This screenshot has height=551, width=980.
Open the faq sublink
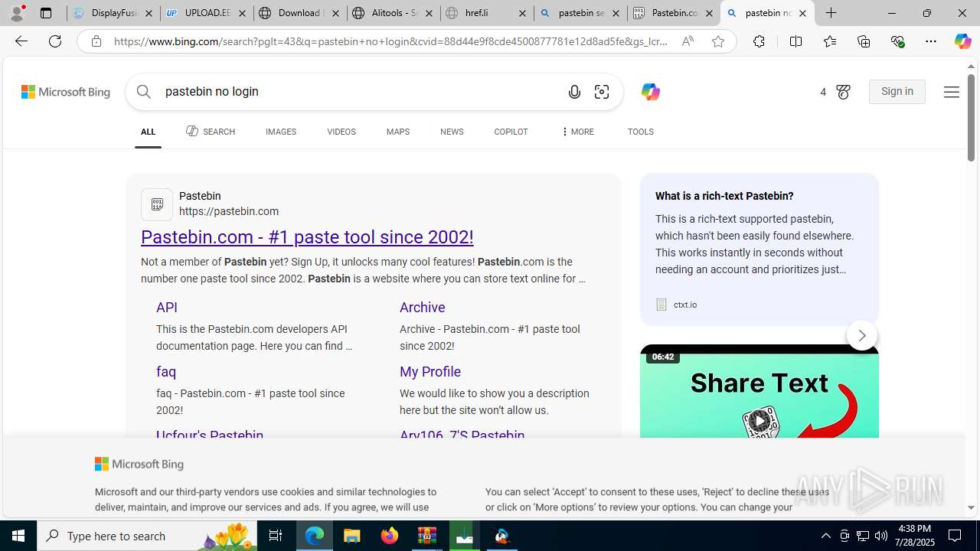click(x=166, y=372)
